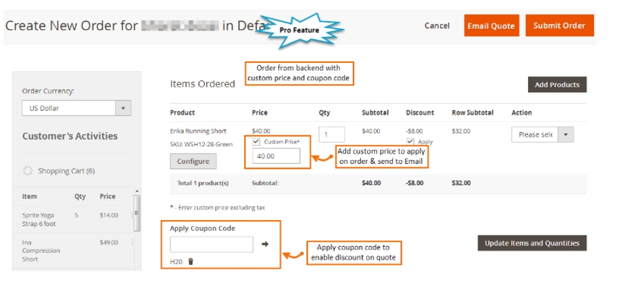
Task: Click the Shopping Cart refresh icon
Action: (x=28, y=171)
